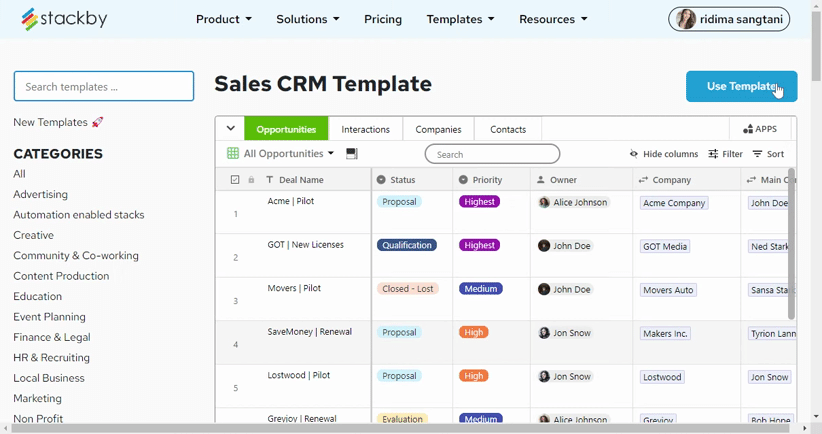The image size is (822, 434).
Task: Open the Pricing page
Action: pos(383,19)
